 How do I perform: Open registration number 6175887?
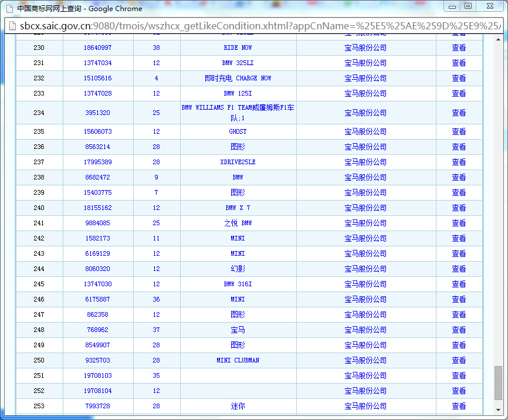(x=97, y=299)
